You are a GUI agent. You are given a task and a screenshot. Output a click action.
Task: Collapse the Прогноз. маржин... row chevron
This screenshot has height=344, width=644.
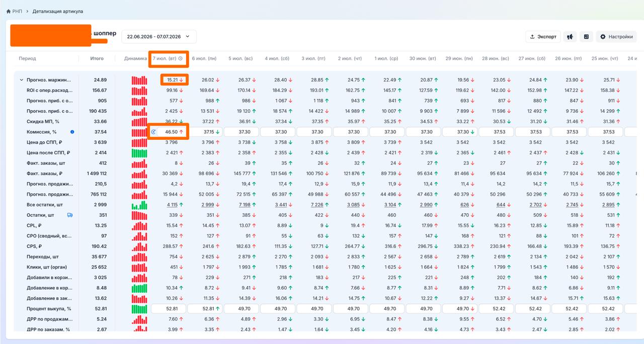22,80
